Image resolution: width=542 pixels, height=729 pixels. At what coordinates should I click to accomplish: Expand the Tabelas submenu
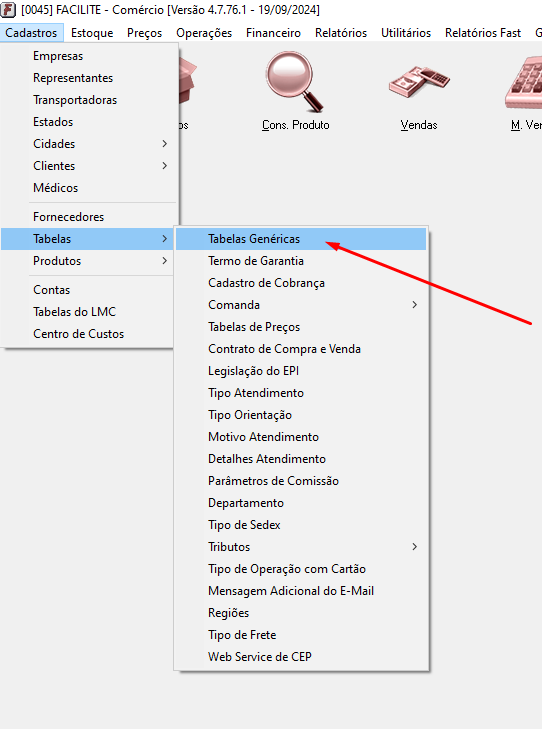[x=88, y=239]
